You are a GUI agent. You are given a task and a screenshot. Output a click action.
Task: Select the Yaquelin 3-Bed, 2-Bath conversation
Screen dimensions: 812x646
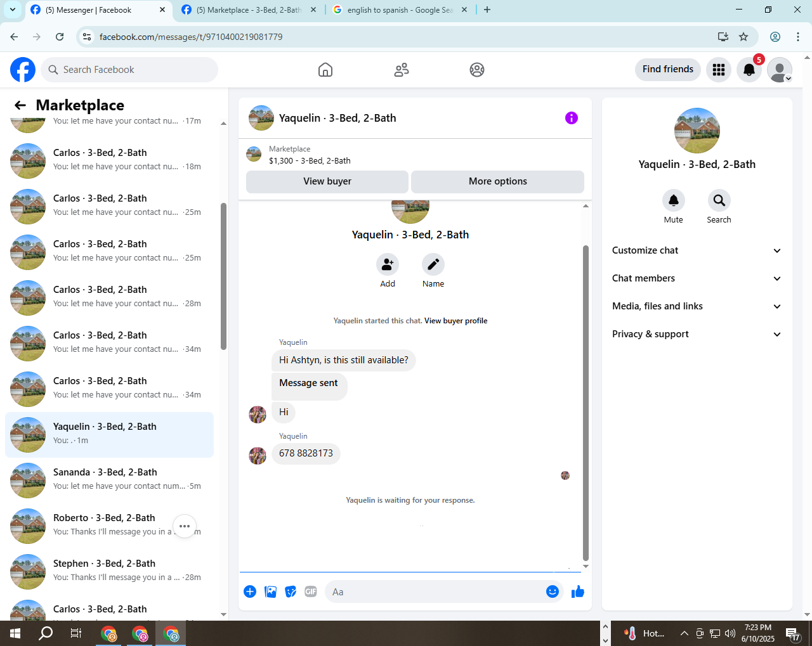(109, 435)
